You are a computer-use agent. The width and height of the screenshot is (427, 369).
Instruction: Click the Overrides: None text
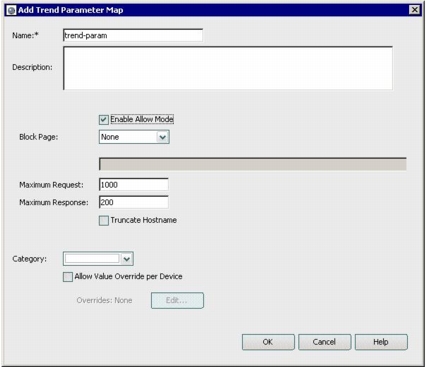pos(104,300)
